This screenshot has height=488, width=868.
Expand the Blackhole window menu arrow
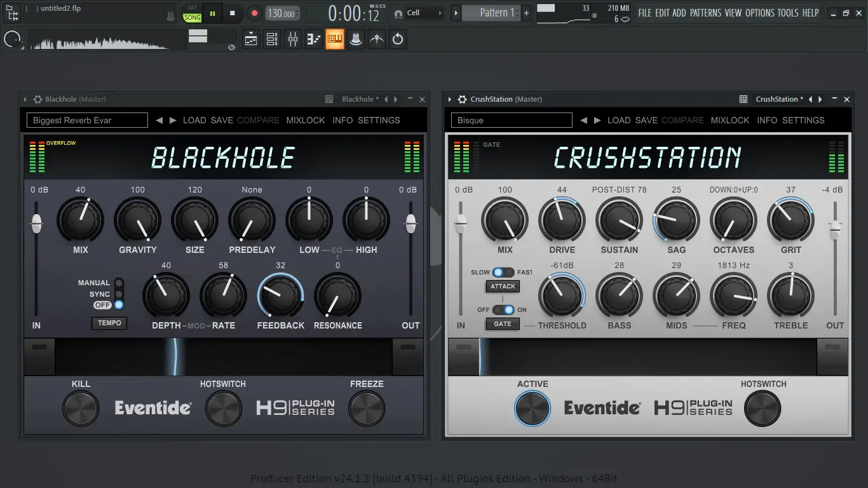25,99
